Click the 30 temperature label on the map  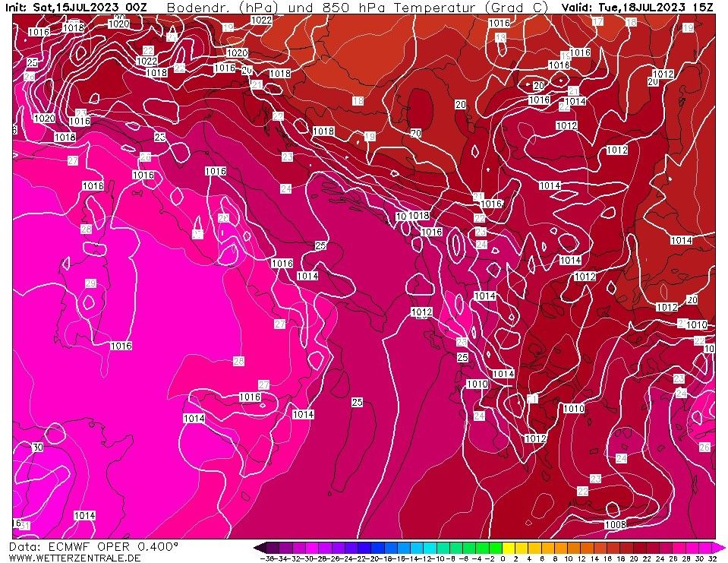point(37,448)
